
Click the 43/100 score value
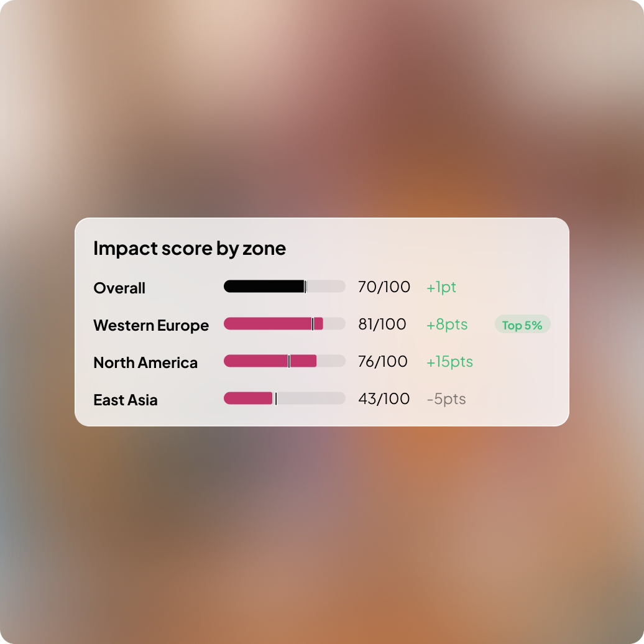click(x=384, y=399)
